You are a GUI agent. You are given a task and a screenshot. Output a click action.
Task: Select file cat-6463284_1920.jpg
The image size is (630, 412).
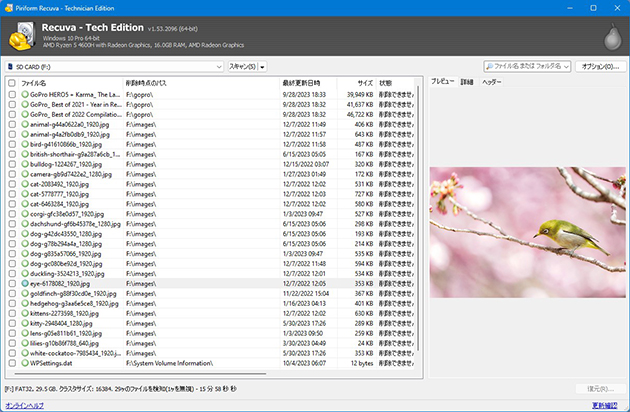59,204
